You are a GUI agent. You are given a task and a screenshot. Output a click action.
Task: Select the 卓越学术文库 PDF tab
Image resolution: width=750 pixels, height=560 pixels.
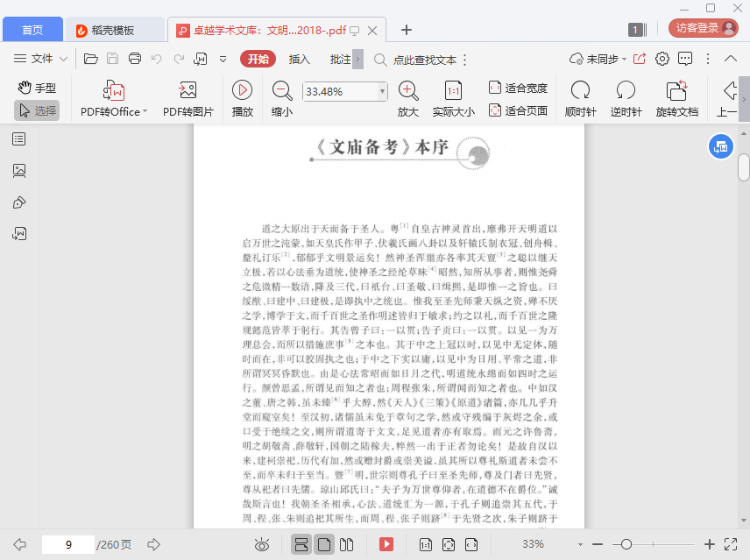(x=269, y=30)
